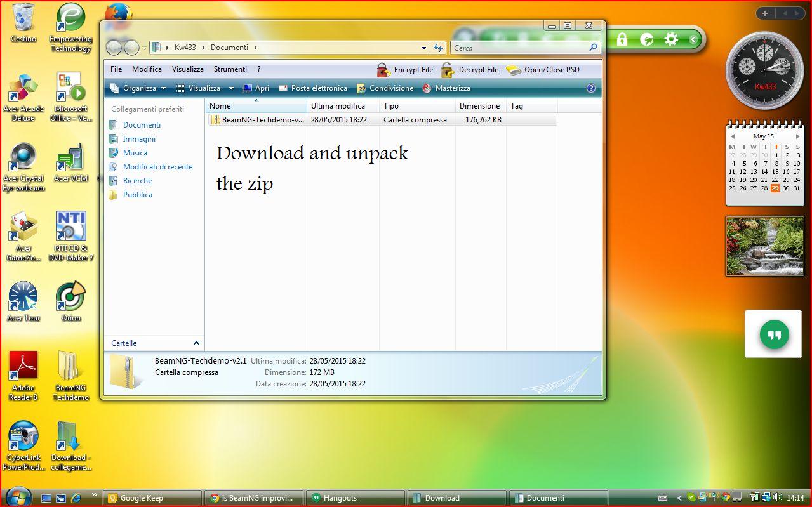Open recent pages dropdown near nav buttons
The width and height of the screenshot is (812, 507).
[144, 48]
